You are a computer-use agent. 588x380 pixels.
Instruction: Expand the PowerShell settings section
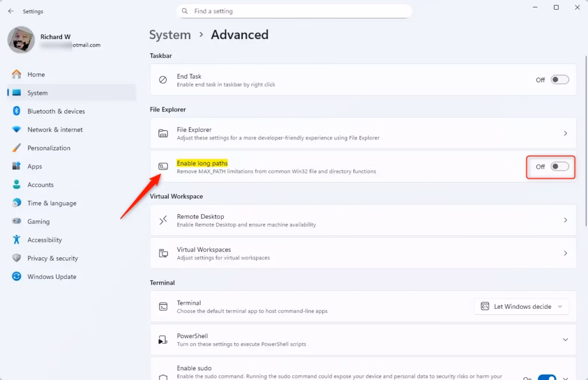pyautogui.click(x=565, y=339)
